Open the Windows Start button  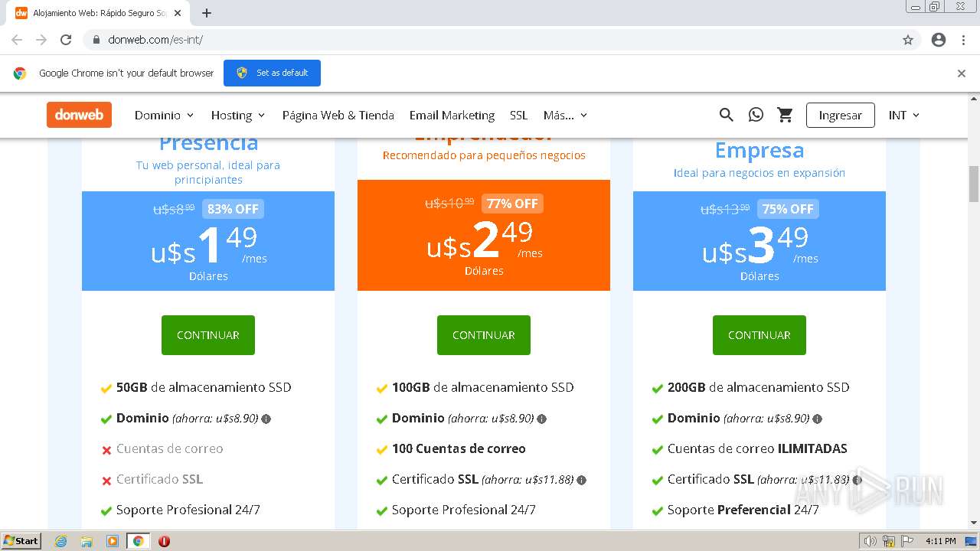[x=21, y=541]
